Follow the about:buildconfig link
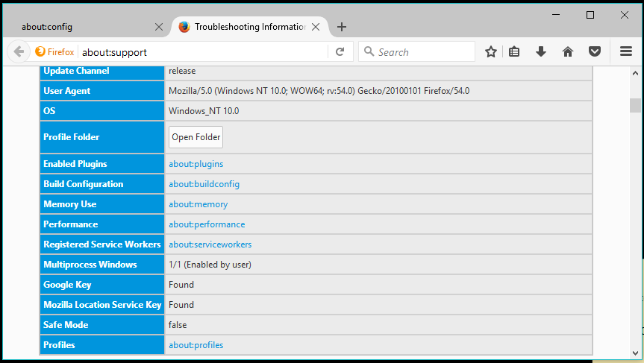Screen dimensions: 644x363 coord(204,184)
